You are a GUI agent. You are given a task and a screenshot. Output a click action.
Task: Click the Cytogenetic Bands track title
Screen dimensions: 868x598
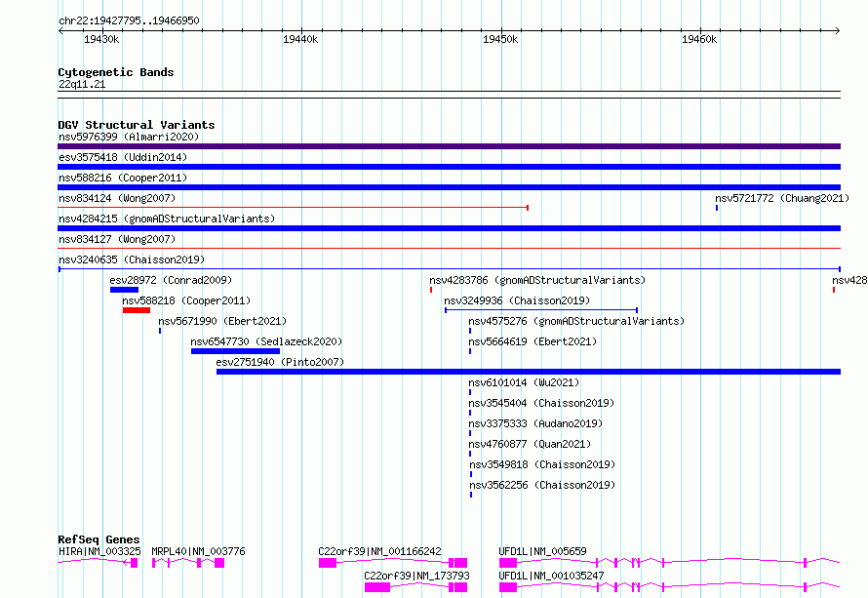(x=116, y=72)
